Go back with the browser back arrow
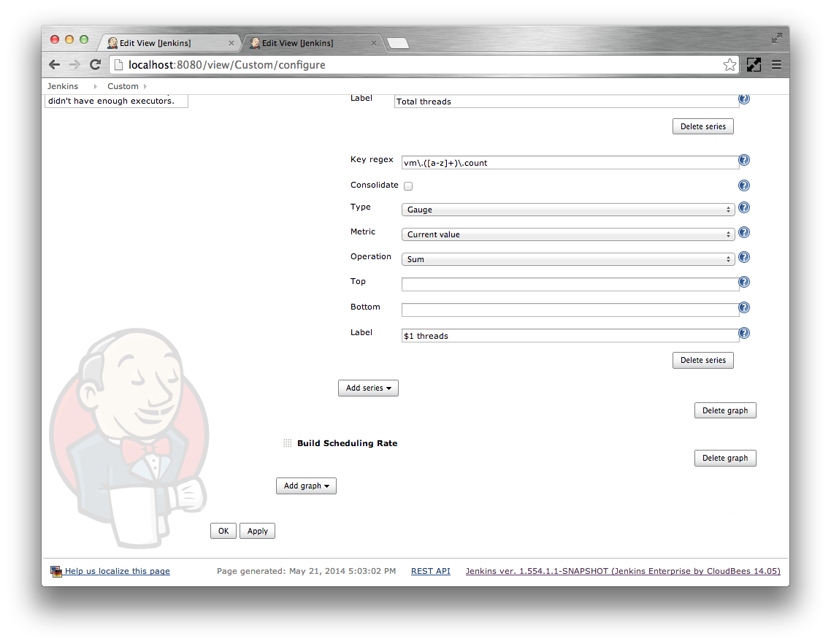The height and width of the screenshot is (644, 831). click(x=54, y=65)
